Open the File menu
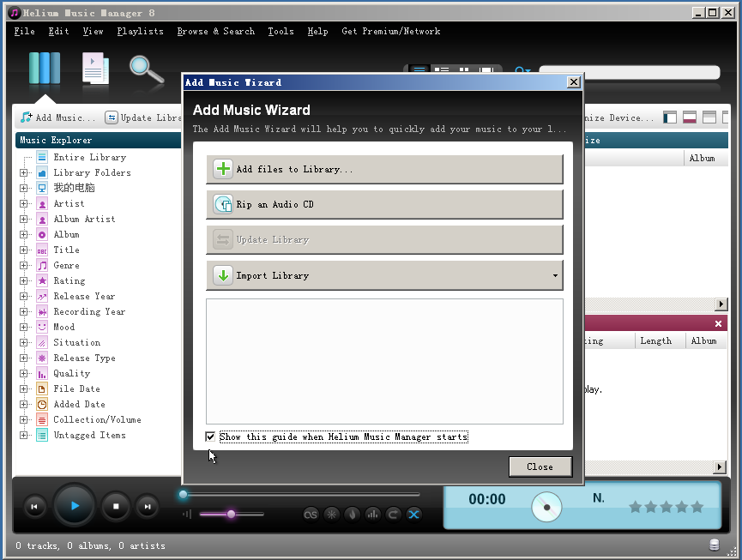This screenshot has width=742, height=560. point(24,31)
